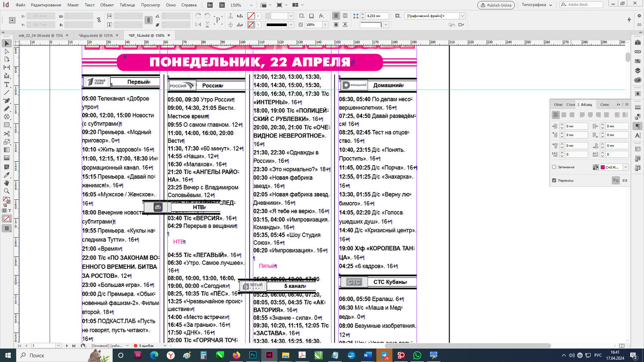
Task: Open the shading color C=0 M... dropdown
Action: tap(626, 167)
